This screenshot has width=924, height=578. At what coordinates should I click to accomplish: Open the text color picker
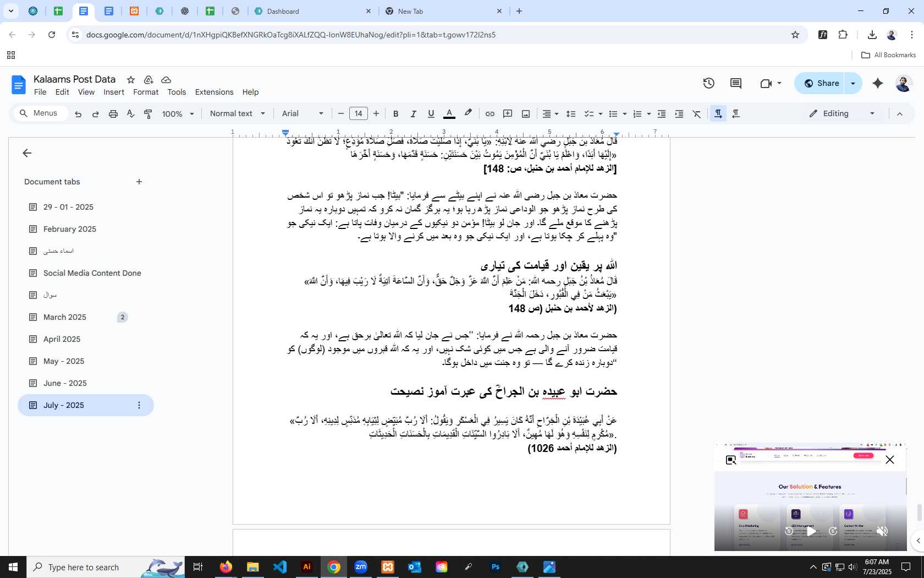449,114
